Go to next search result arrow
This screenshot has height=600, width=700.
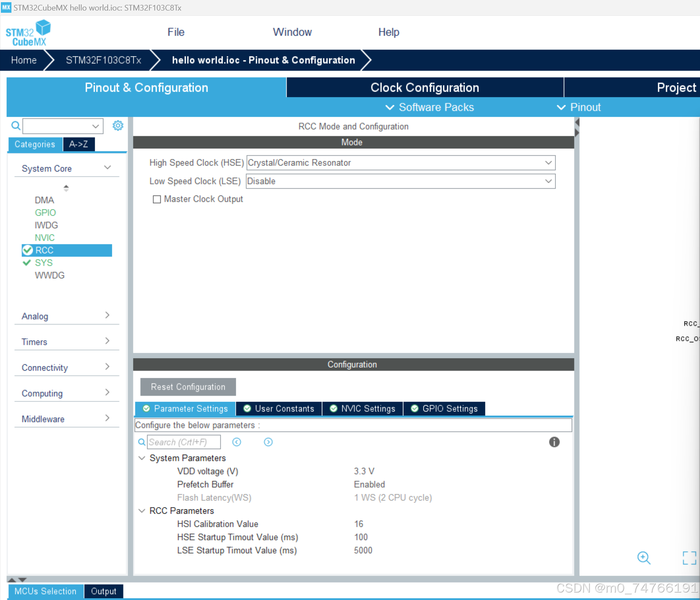point(268,442)
